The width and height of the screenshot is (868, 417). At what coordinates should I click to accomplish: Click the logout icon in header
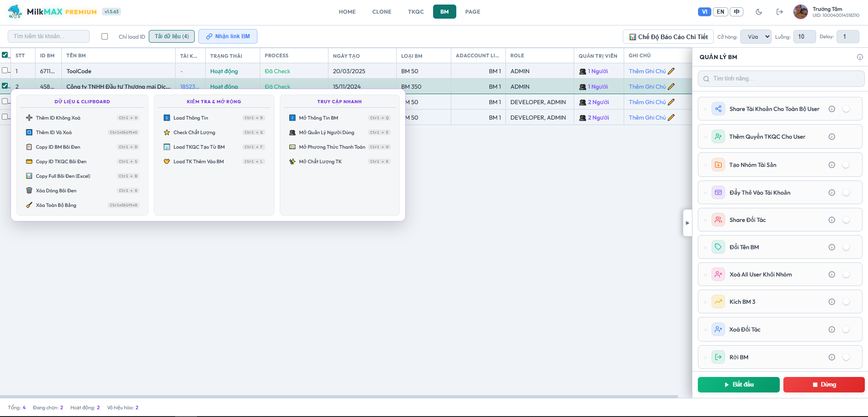click(x=780, y=12)
